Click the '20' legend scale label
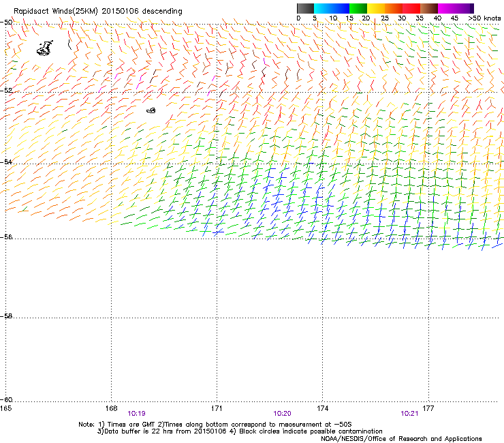 pyautogui.click(x=366, y=18)
